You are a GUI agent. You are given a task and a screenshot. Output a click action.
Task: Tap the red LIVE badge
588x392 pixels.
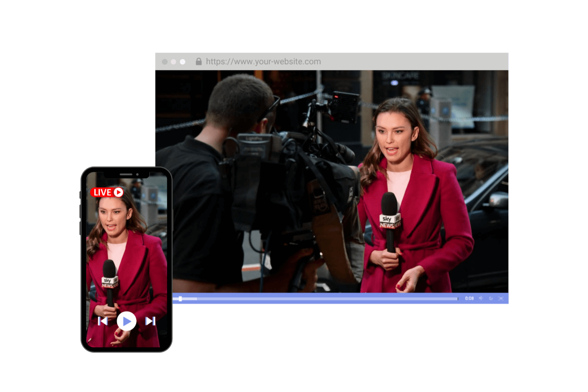(107, 192)
